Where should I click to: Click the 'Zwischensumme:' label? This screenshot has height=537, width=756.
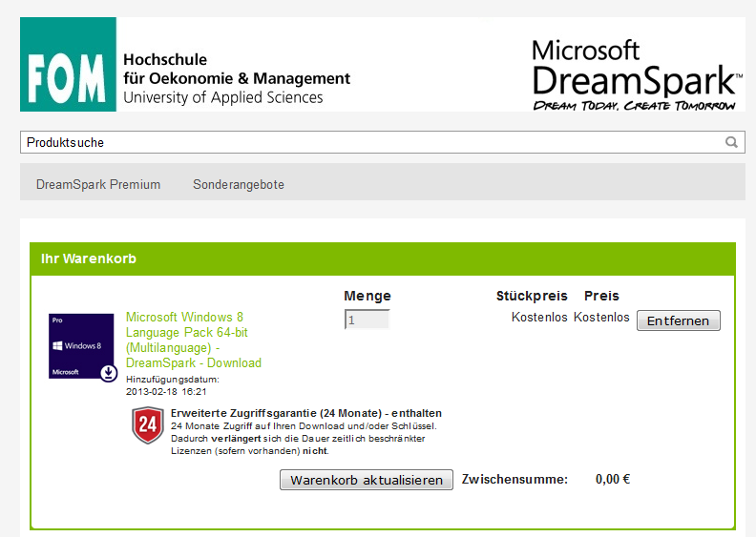coord(514,479)
